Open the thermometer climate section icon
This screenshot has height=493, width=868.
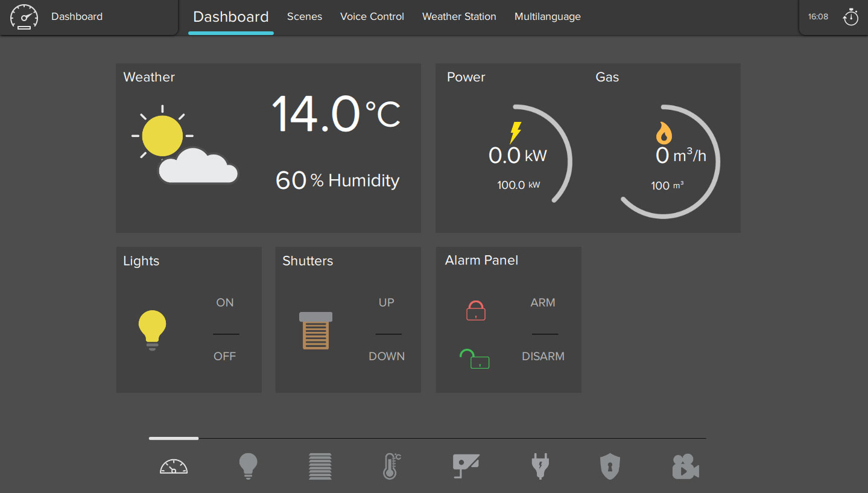[x=391, y=466]
